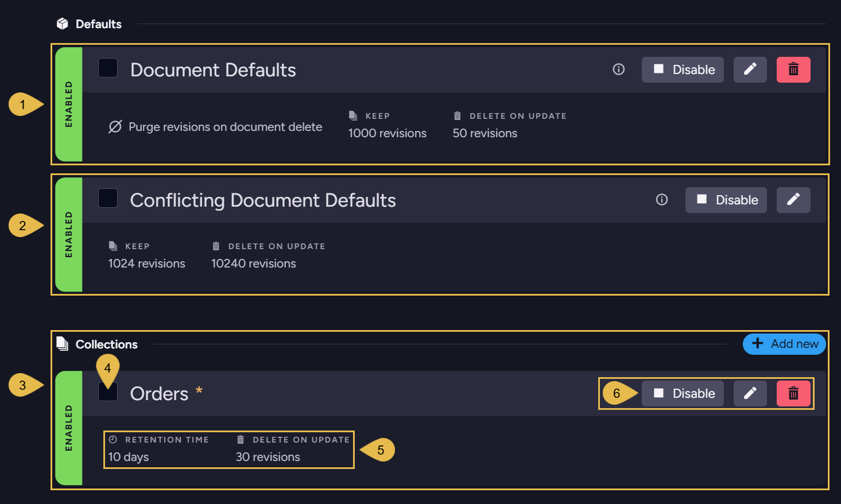The height and width of the screenshot is (504, 841).
Task: Click the Enabled status bar of Orders
Action: [x=69, y=428]
